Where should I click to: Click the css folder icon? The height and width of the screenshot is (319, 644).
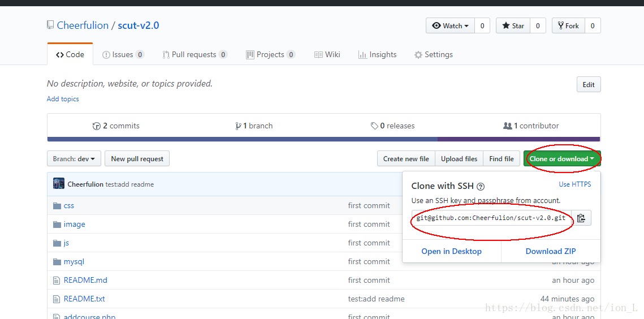point(57,205)
